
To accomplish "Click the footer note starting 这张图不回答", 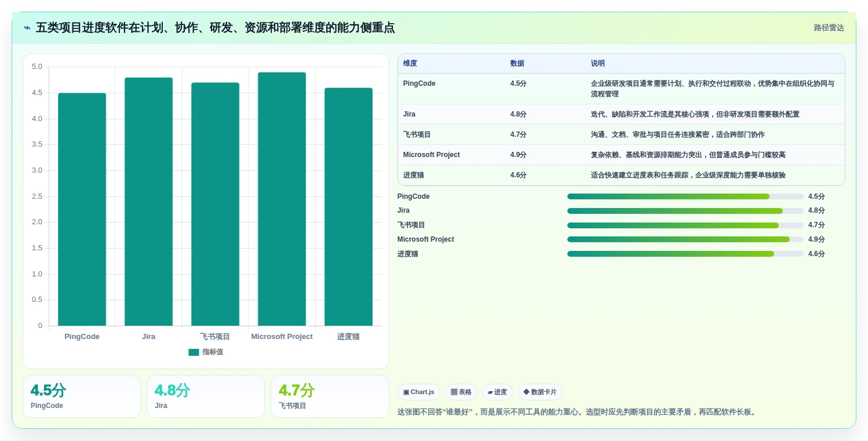I will tap(577, 412).
